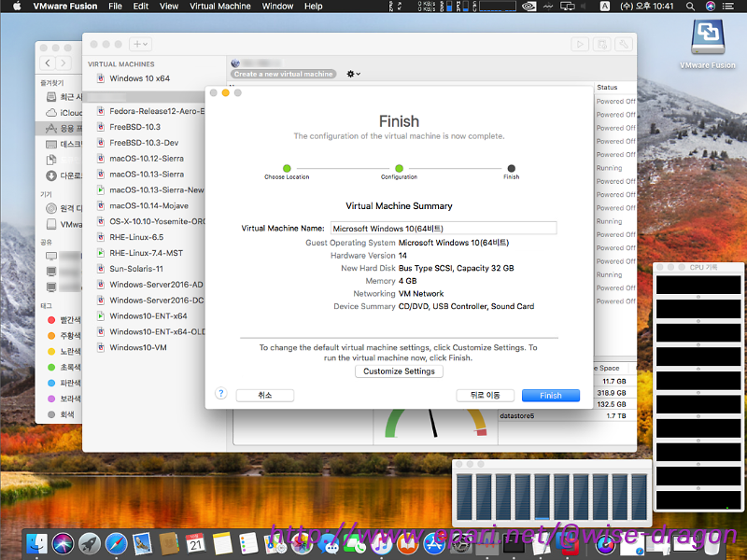Screen dimensions: 747x560
Task: Open the Help menu
Action: [x=314, y=7]
